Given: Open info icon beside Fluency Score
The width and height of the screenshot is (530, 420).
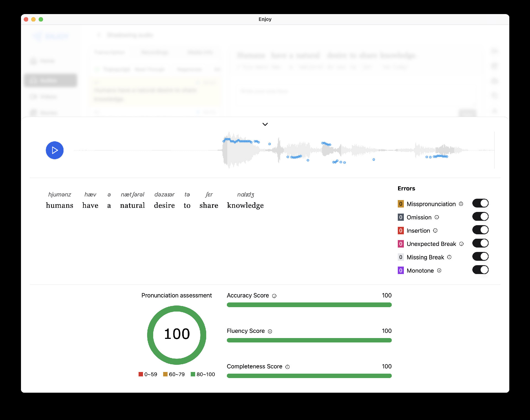Looking at the screenshot, I should point(270,331).
